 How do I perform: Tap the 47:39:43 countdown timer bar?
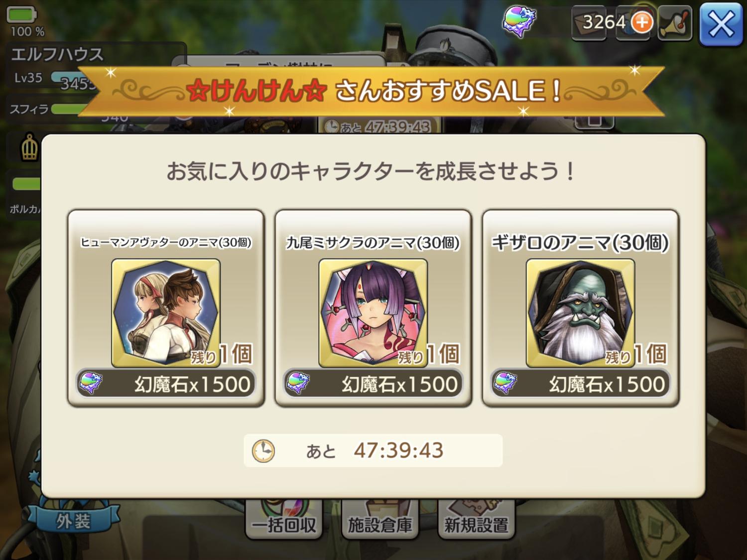click(x=373, y=450)
